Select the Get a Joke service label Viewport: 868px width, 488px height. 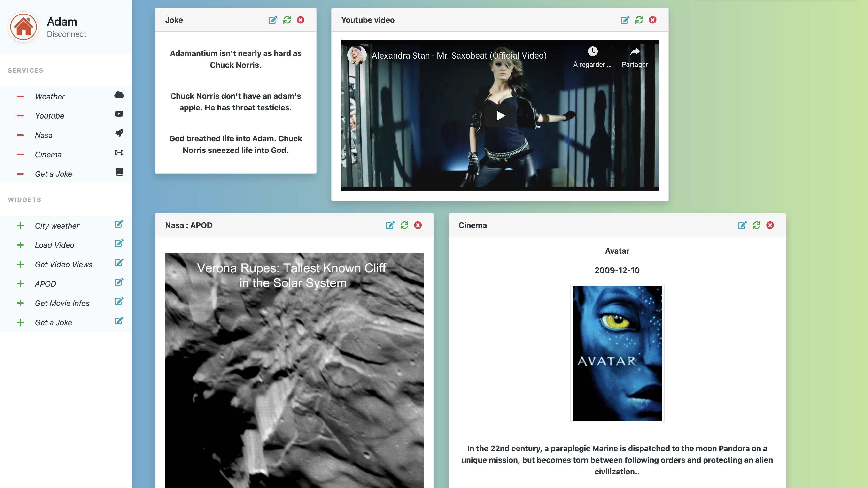pos(54,174)
